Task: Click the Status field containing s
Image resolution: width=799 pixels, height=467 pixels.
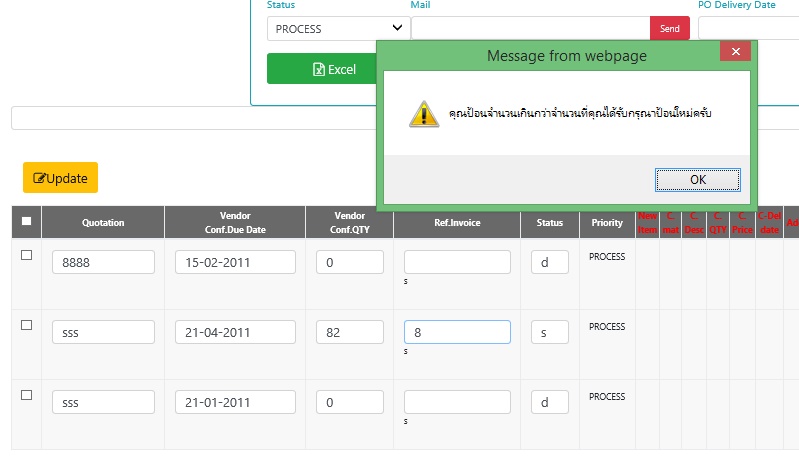Action: click(x=550, y=332)
